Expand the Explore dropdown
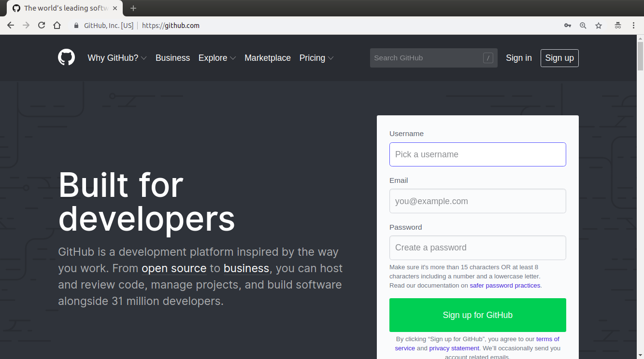Image resolution: width=644 pixels, height=359 pixels. [217, 58]
